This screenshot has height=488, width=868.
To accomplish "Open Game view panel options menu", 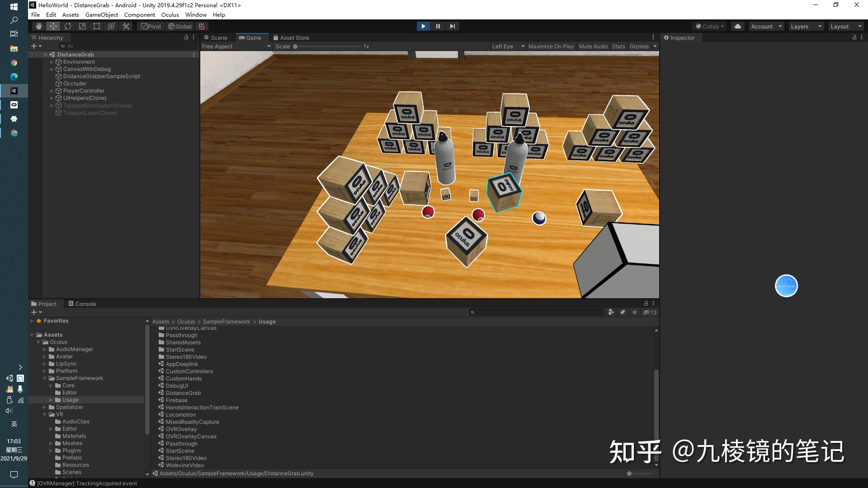I will tap(653, 38).
